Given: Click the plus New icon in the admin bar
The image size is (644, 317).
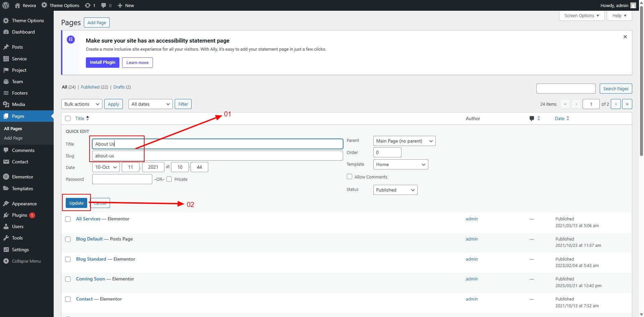Looking at the screenshot, I should (120, 5).
